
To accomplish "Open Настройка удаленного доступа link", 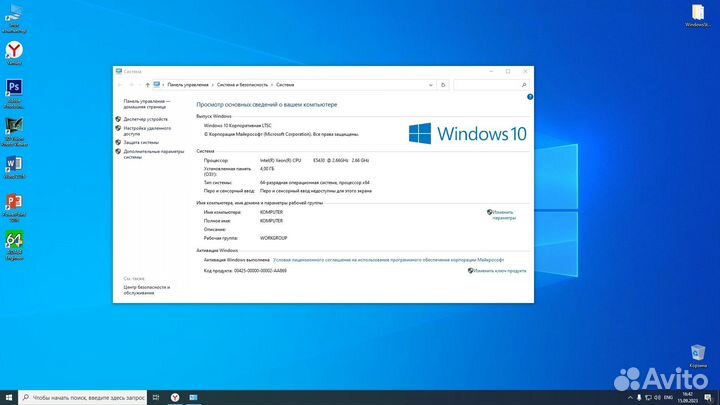I will tap(147, 131).
